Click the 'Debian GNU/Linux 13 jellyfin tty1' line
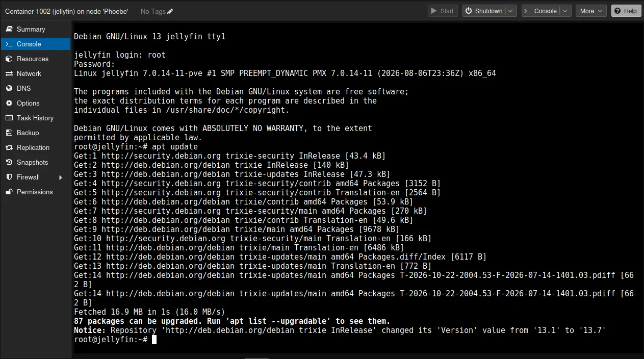This screenshot has width=644, height=359. [149, 37]
